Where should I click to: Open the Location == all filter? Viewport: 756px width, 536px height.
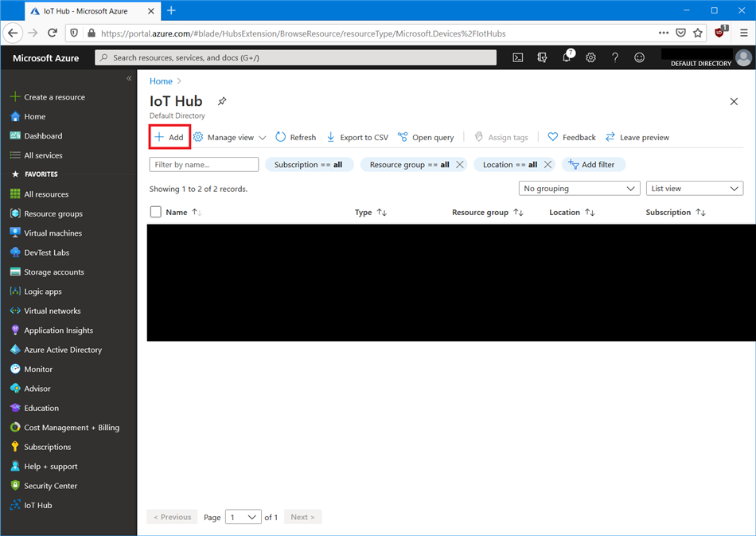click(x=509, y=165)
